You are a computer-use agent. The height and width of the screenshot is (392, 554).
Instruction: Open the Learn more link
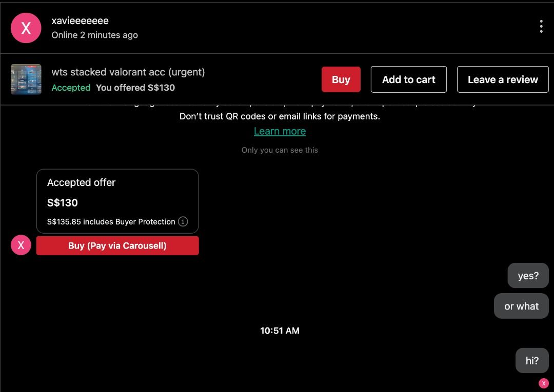(280, 131)
